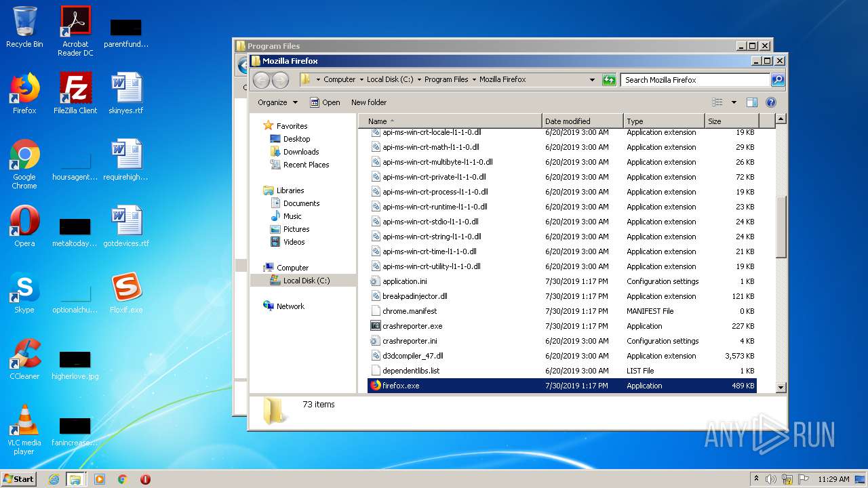
Task: Click the Start button
Action: pos(18,479)
